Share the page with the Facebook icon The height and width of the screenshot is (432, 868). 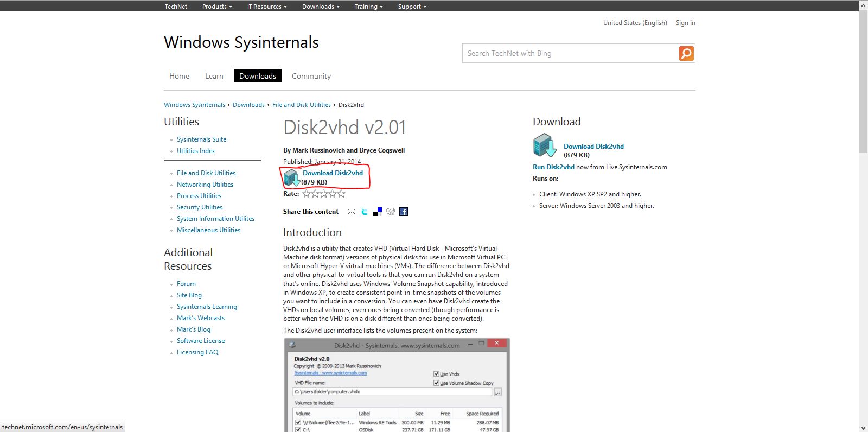coord(404,212)
